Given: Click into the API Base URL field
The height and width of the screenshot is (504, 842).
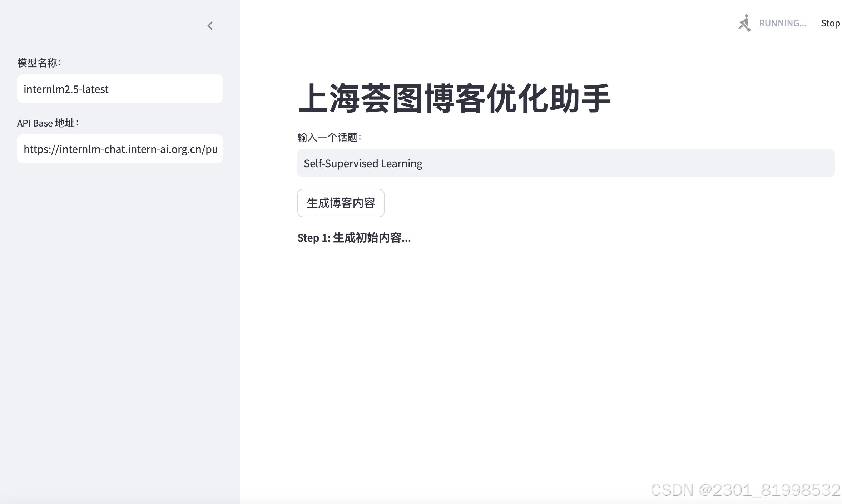Looking at the screenshot, I should pyautogui.click(x=120, y=149).
